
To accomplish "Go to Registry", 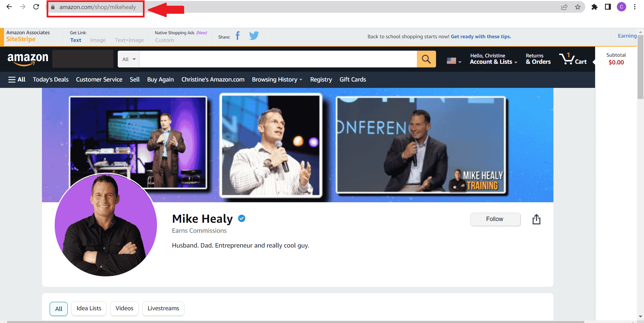I will 321,79.
